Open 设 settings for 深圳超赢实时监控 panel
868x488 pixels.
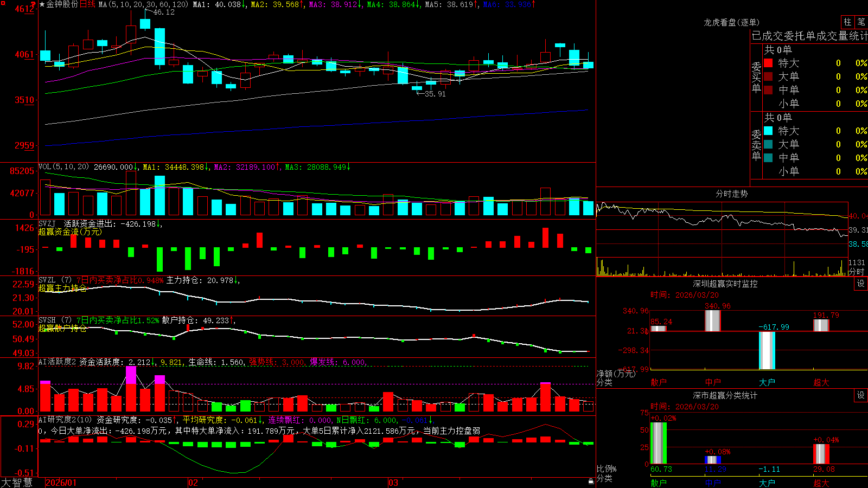click(860, 284)
